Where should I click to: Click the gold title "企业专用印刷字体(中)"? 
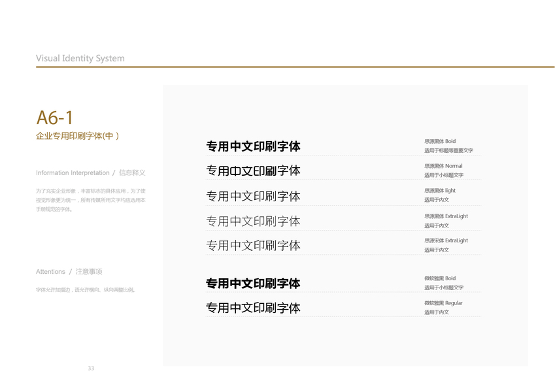pos(78,136)
